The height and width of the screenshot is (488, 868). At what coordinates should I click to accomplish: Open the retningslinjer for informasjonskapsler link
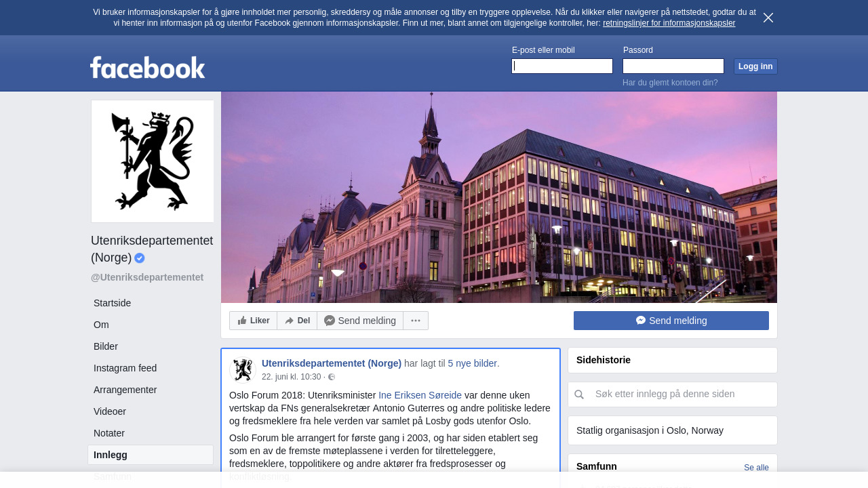point(669,23)
